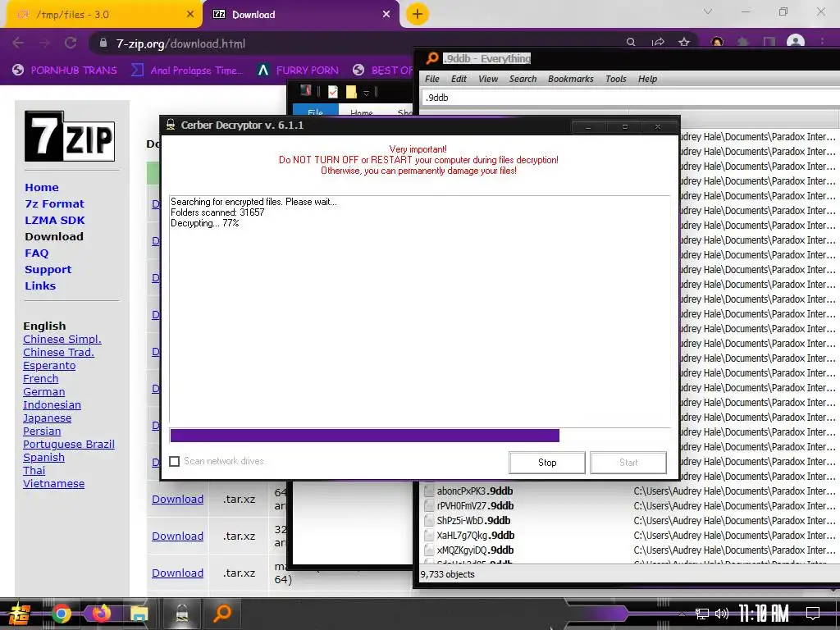Image resolution: width=840 pixels, height=630 pixels.
Task: Click the browser Back arrow
Action: [18, 43]
